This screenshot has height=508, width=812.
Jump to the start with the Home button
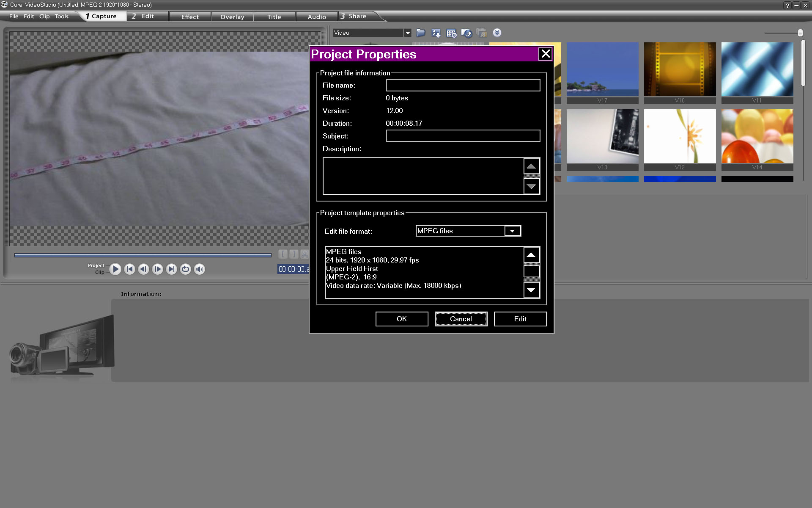(129, 269)
